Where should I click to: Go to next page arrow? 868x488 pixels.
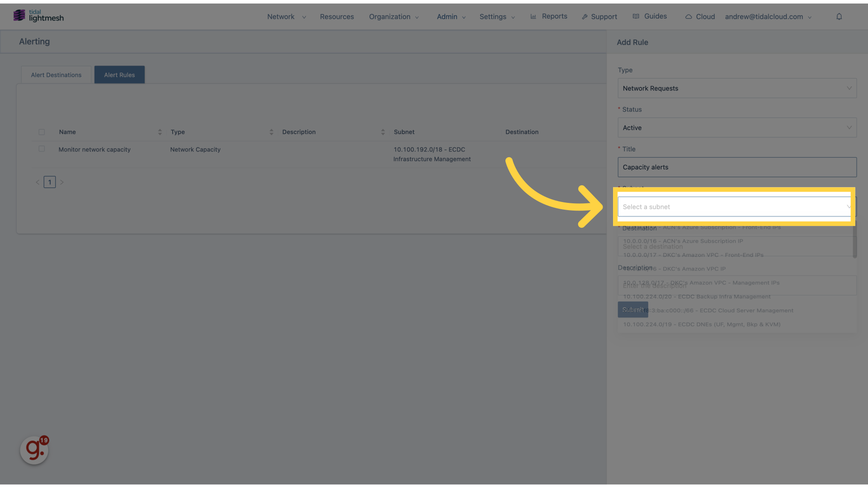click(62, 182)
